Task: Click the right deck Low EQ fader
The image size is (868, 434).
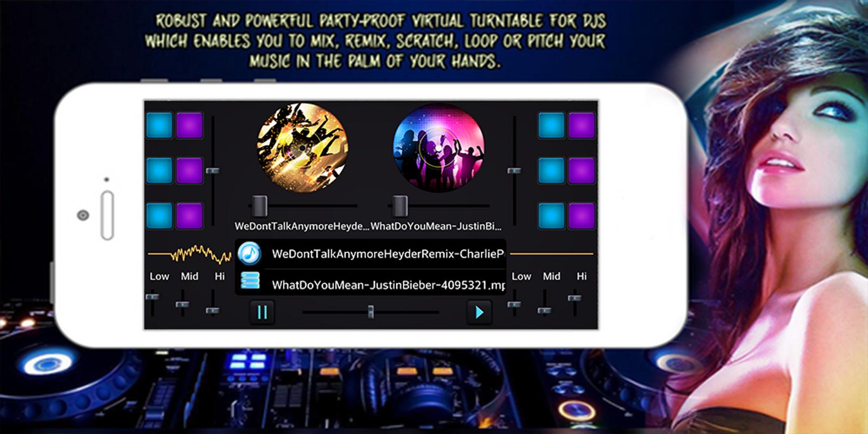Action: (514, 304)
